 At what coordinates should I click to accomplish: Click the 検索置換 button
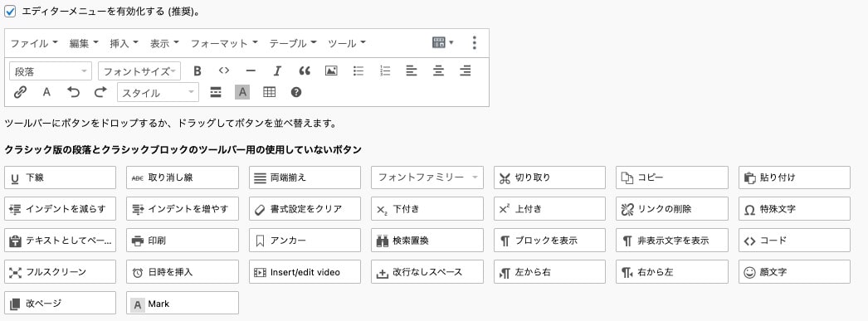[x=427, y=241]
